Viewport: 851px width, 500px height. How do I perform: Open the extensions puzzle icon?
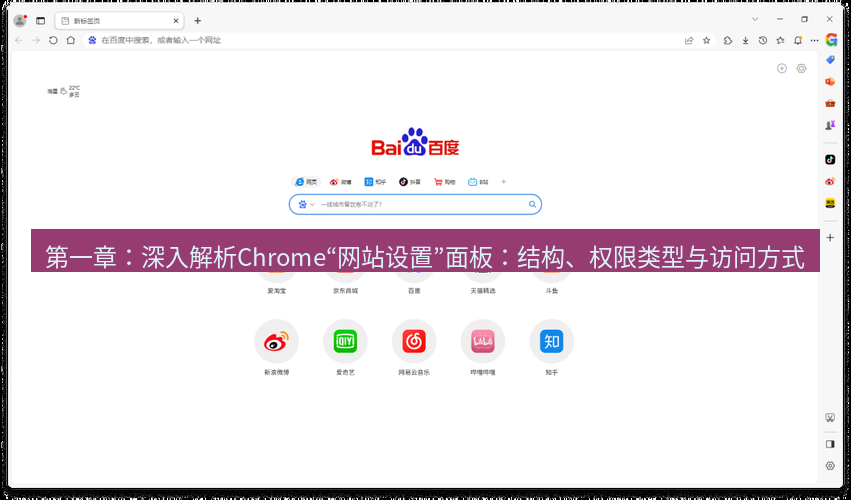(x=728, y=40)
